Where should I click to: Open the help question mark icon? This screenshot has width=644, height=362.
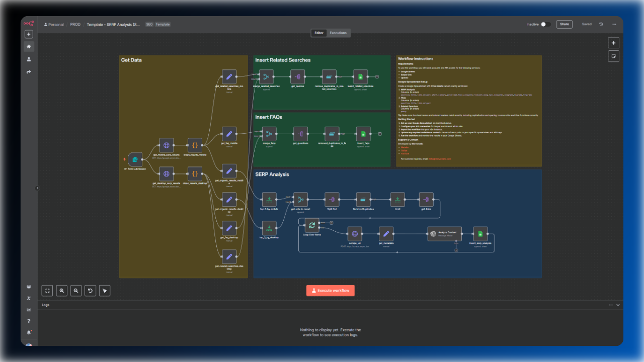tap(29, 321)
